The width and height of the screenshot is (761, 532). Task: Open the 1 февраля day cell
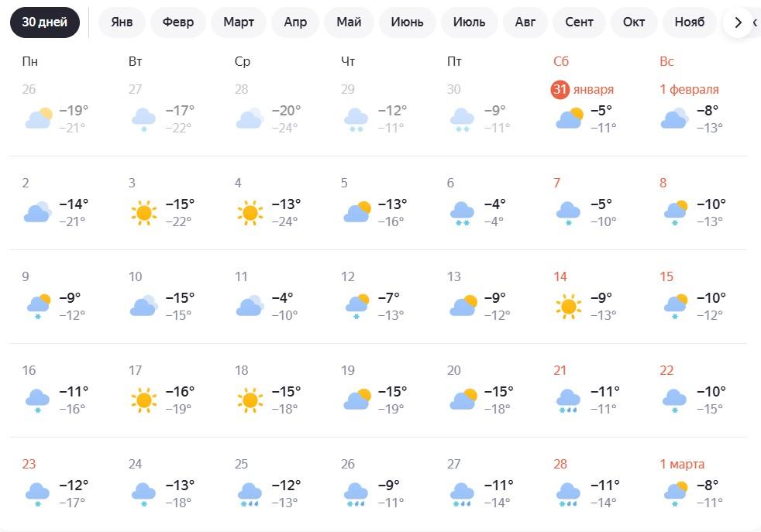tap(689, 90)
